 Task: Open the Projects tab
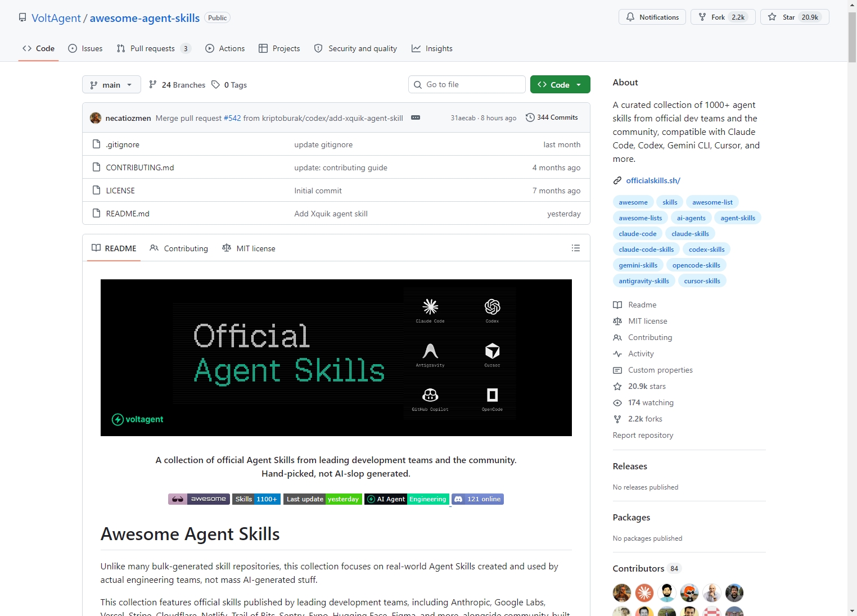(x=279, y=48)
